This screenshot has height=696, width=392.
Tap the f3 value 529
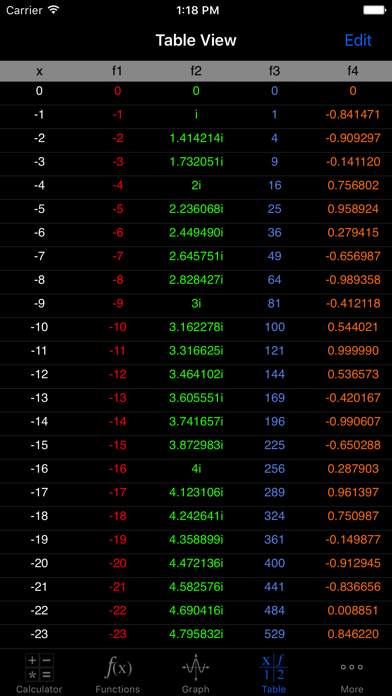pyautogui.click(x=274, y=634)
